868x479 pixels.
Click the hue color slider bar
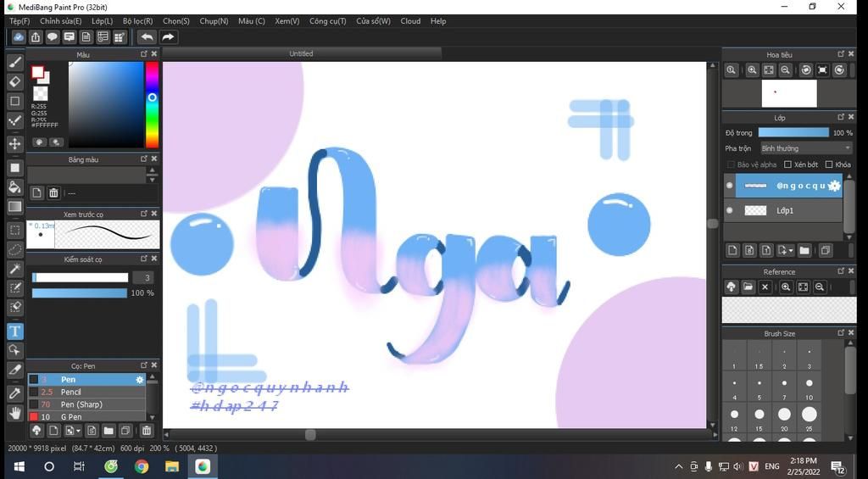pyautogui.click(x=152, y=104)
